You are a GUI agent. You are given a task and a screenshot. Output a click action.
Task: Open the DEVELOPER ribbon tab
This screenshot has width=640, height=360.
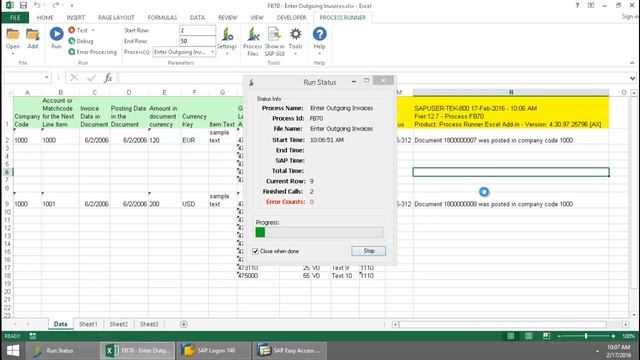[x=291, y=18]
